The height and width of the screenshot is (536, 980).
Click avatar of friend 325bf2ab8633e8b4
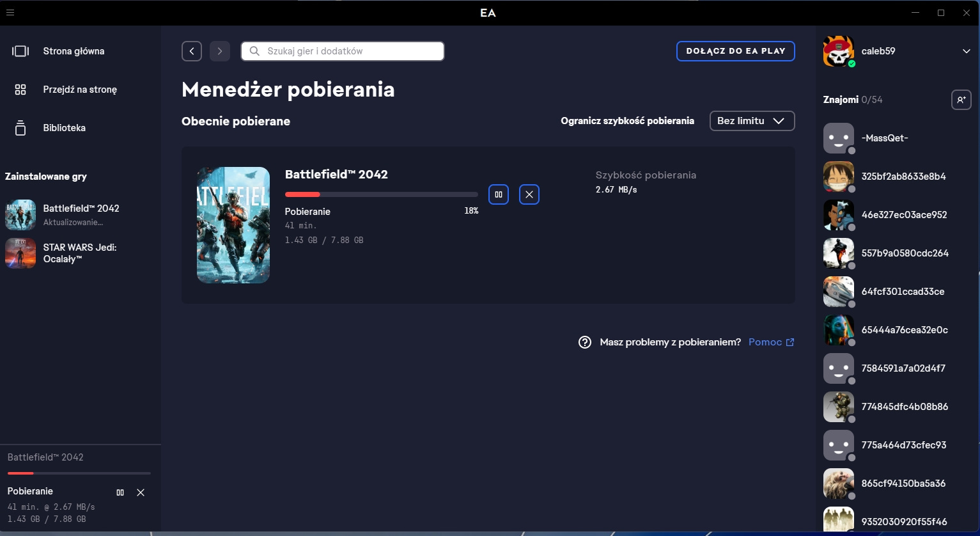pyautogui.click(x=839, y=177)
